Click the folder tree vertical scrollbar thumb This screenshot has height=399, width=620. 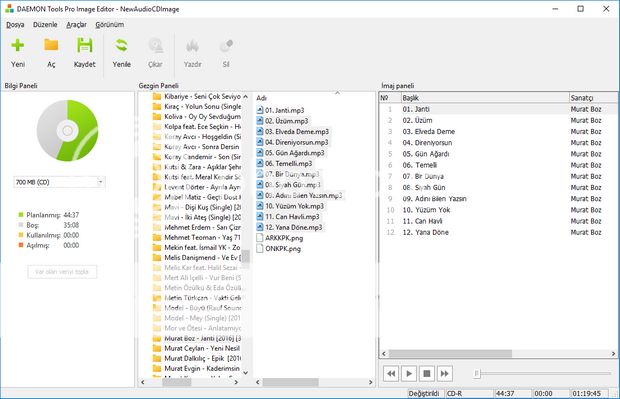(246, 259)
